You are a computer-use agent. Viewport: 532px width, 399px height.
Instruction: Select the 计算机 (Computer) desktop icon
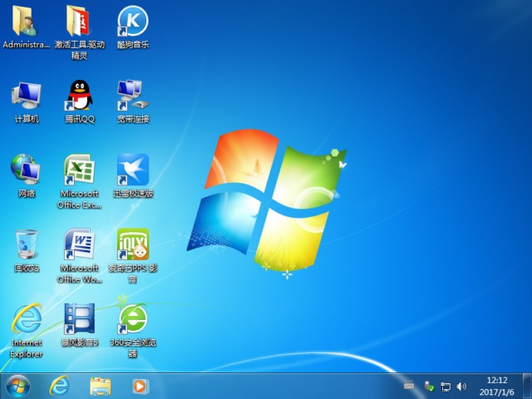pyautogui.click(x=26, y=96)
